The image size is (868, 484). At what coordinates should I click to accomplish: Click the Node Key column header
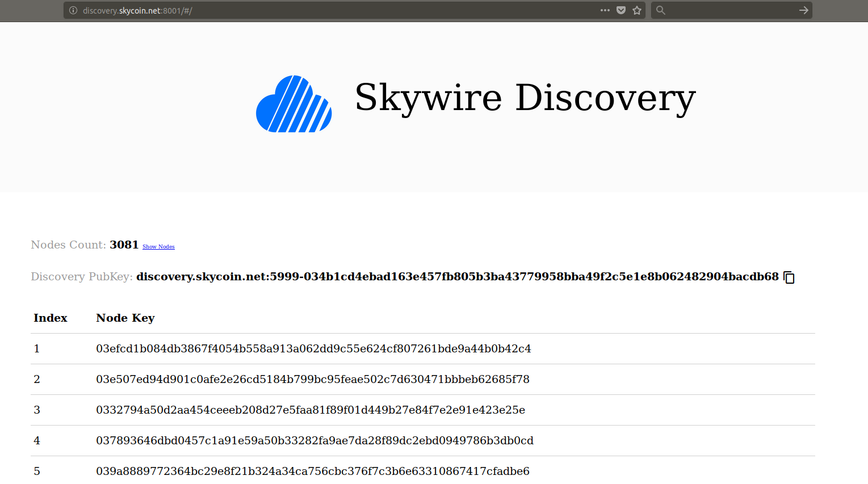(125, 318)
